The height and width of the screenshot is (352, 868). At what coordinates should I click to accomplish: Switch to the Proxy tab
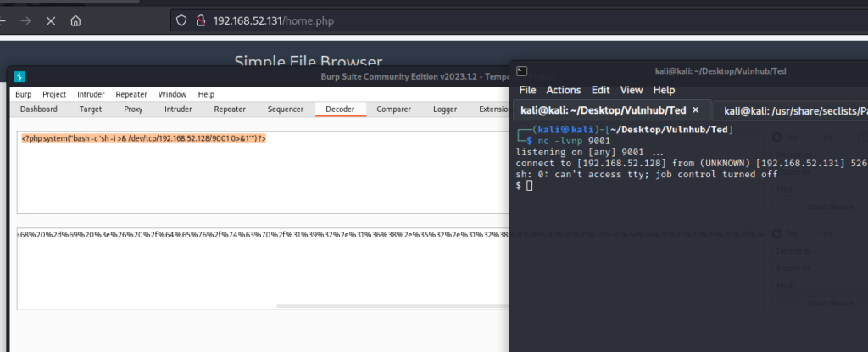pos(133,109)
